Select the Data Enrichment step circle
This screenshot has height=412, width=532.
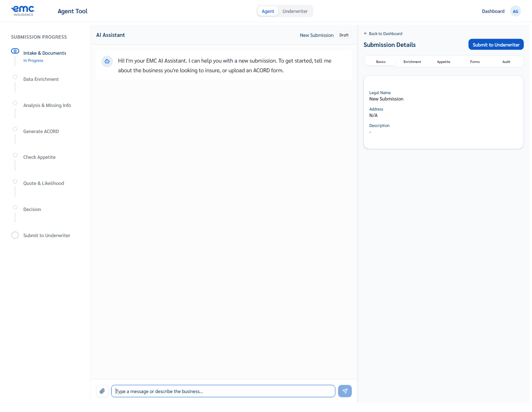click(x=15, y=77)
